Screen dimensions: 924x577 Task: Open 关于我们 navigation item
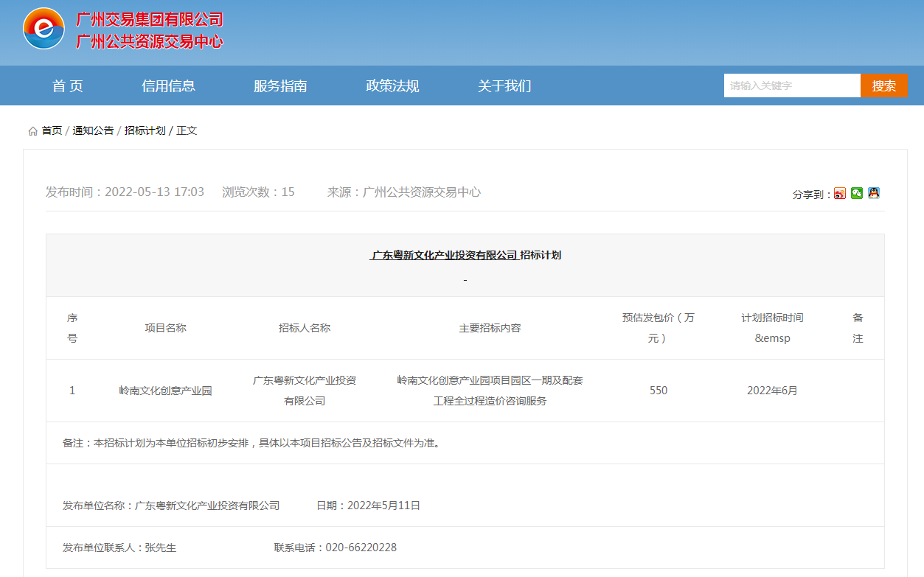pyautogui.click(x=504, y=86)
